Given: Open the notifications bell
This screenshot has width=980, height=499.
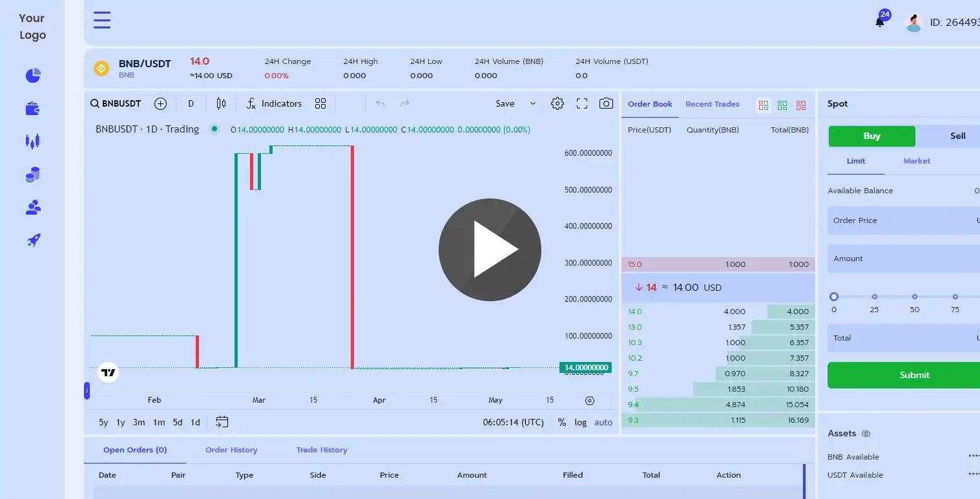Looking at the screenshot, I should click(x=880, y=22).
